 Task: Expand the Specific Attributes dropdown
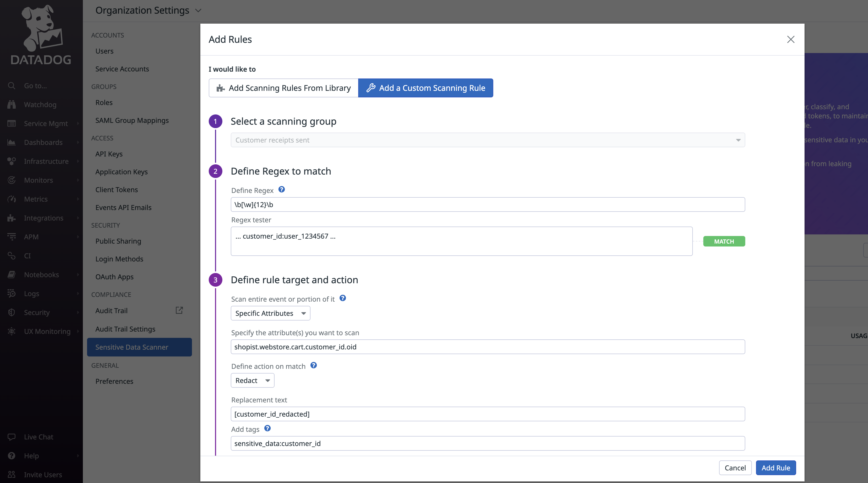(x=270, y=313)
